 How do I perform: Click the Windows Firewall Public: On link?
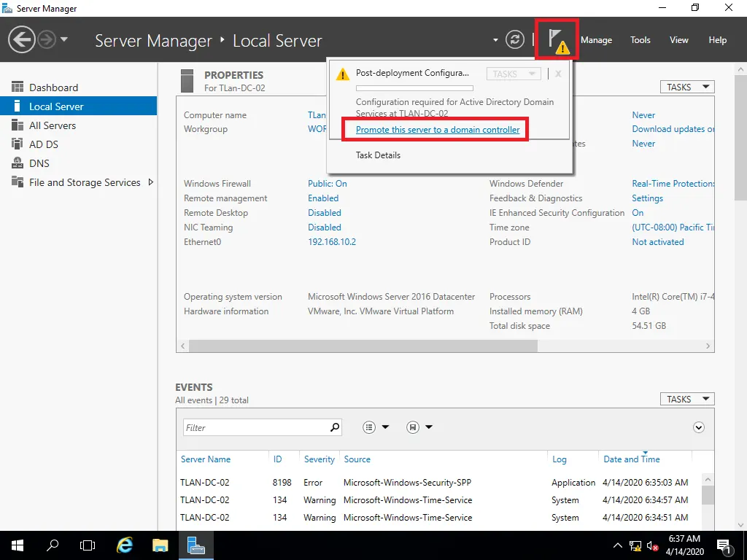[x=328, y=184]
